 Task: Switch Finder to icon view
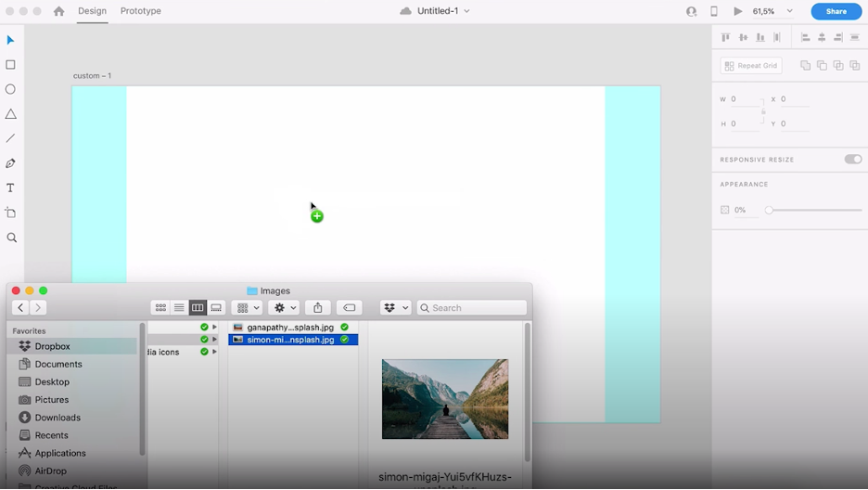tap(160, 308)
